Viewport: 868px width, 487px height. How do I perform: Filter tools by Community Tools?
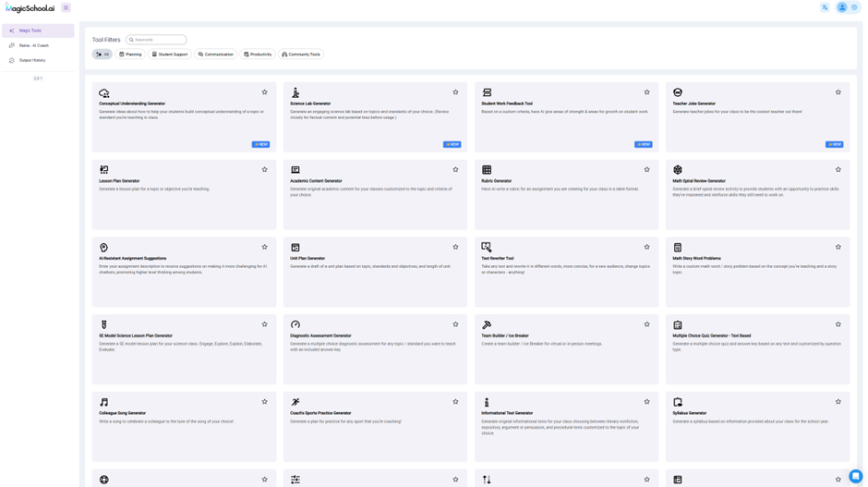pos(301,55)
